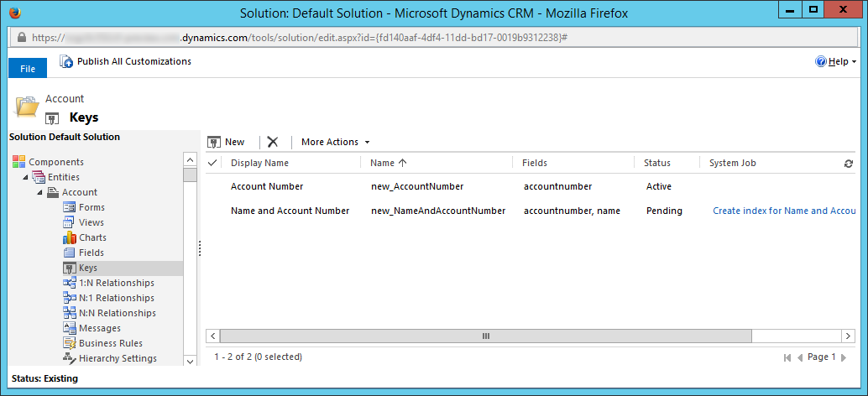Click the 1:N Relationships icon
The width and height of the screenshot is (868, 396).
click(69, 283)
